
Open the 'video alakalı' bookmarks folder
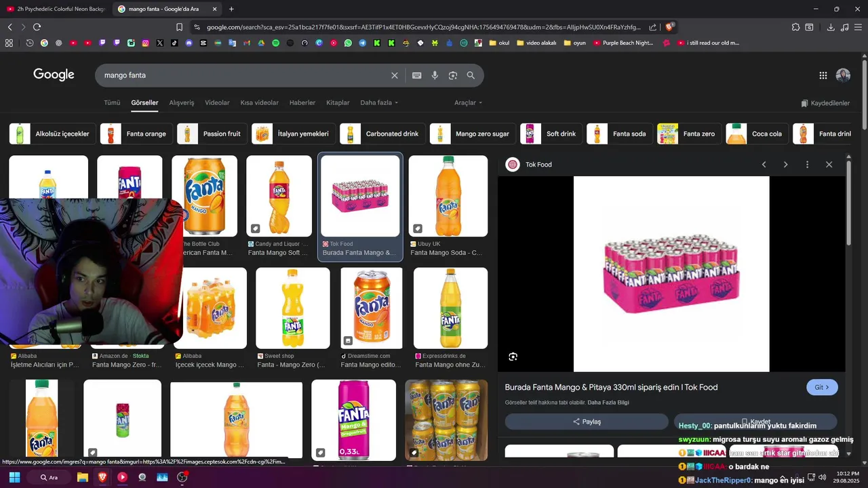click(536, 43)
